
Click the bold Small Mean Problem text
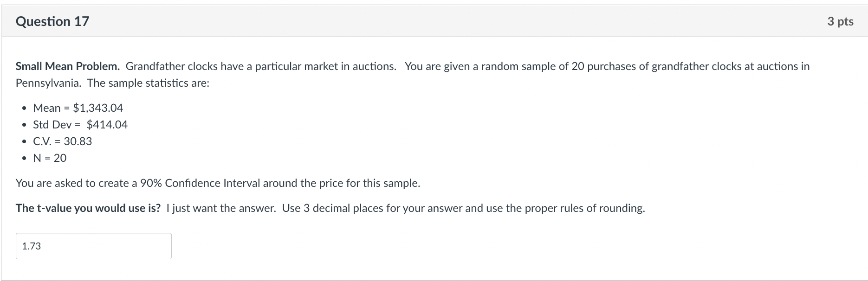[68, 66]
